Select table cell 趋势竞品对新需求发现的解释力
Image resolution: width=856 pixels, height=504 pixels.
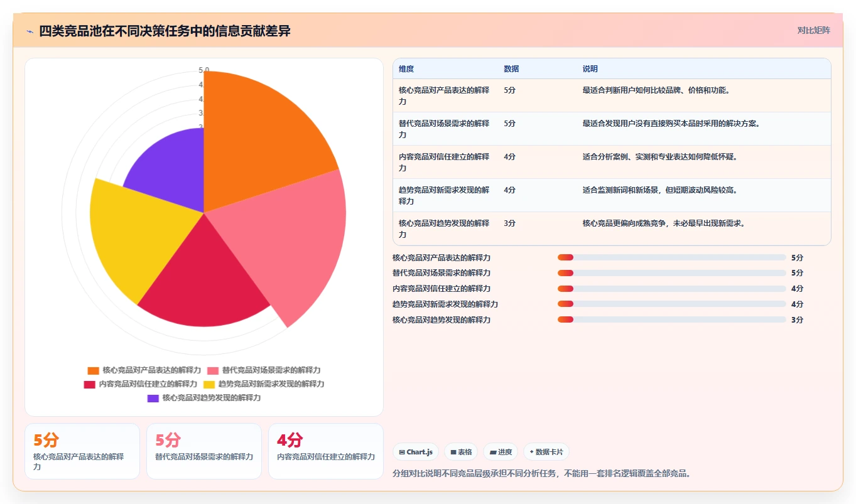(x=445, y=195)
